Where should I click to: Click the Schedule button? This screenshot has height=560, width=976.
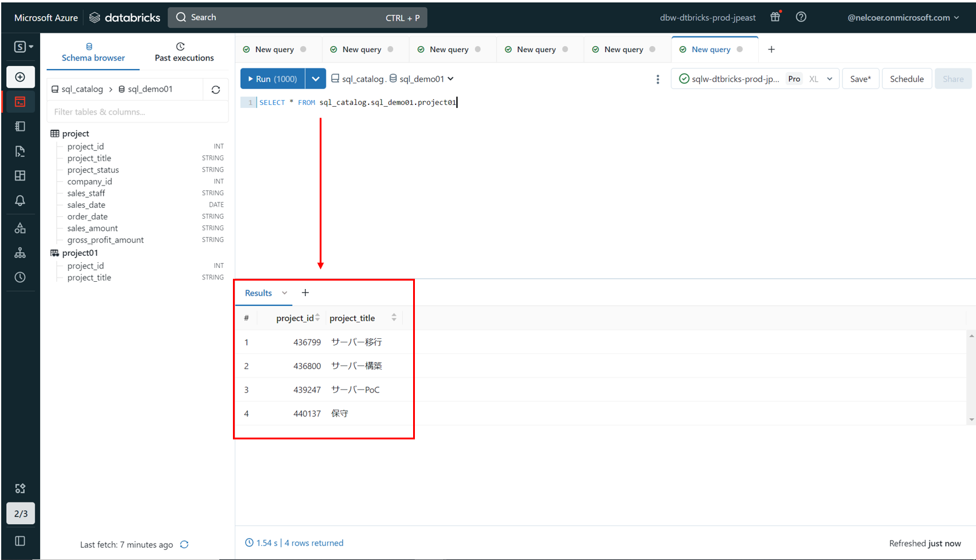[906, 79]
